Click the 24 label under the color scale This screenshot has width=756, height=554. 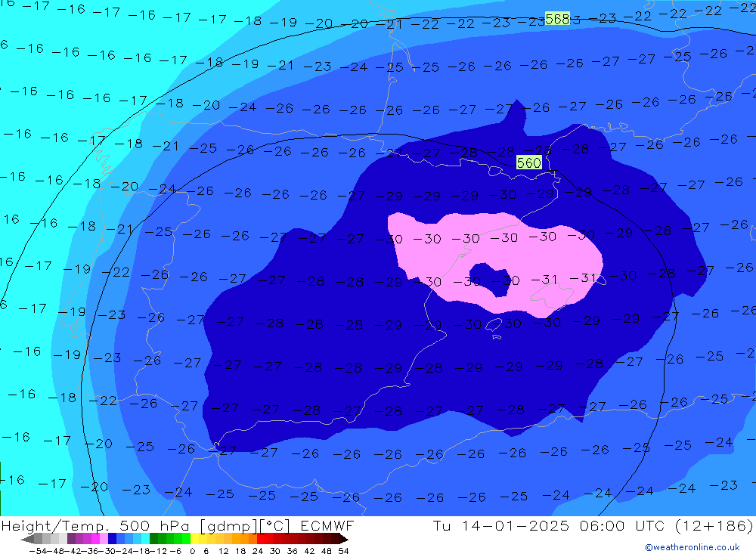pos(258,551)
